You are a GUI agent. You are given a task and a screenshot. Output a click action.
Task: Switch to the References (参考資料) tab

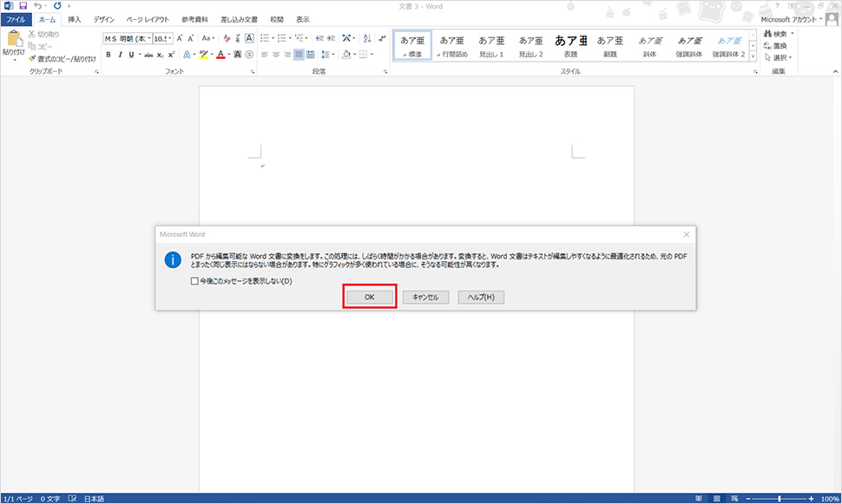(194, 20)
